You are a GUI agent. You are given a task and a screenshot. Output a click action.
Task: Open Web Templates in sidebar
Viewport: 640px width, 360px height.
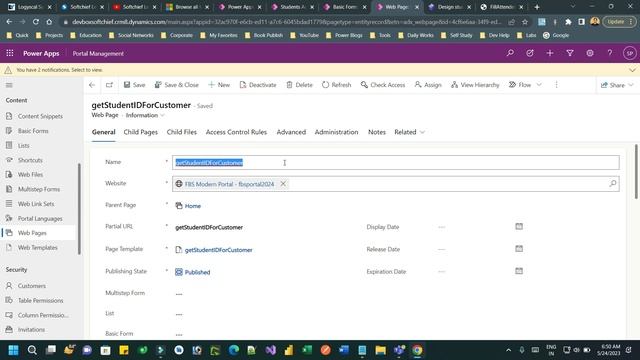tap(39, 248)
